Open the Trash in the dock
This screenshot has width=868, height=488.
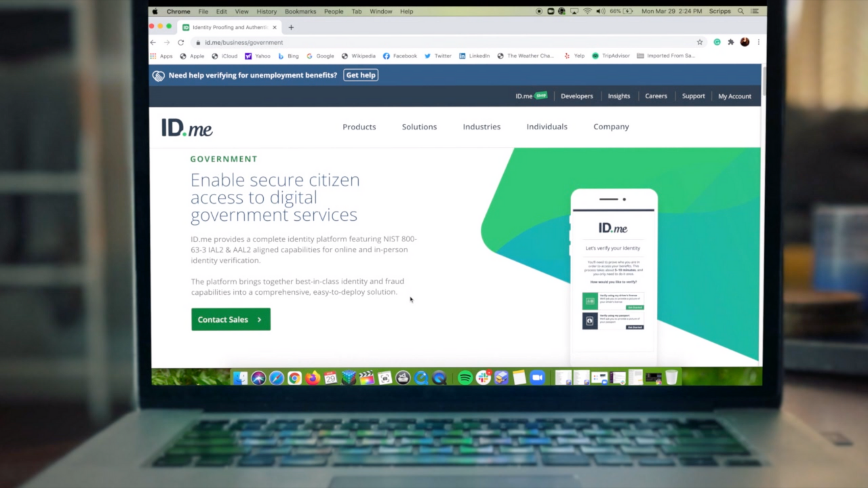click(671, 378)
